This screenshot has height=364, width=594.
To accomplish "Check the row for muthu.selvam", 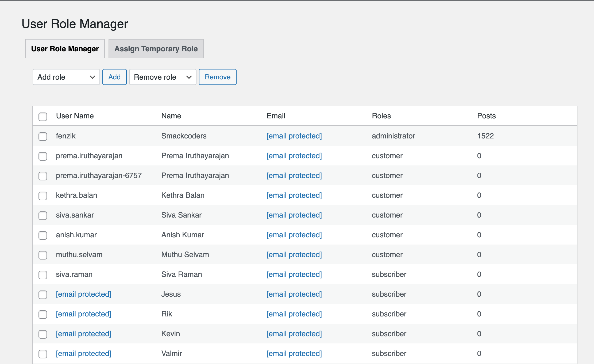I will coord(43,255).
